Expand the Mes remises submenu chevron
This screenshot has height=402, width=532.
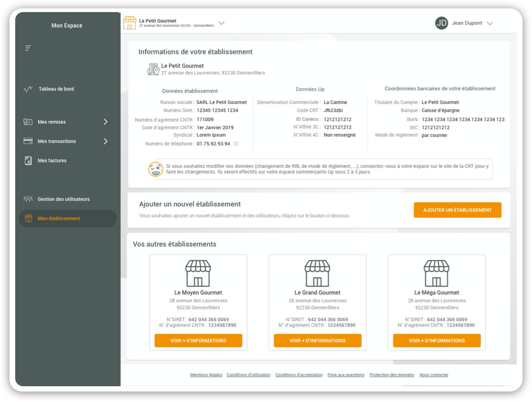click(x=105, y=122)
